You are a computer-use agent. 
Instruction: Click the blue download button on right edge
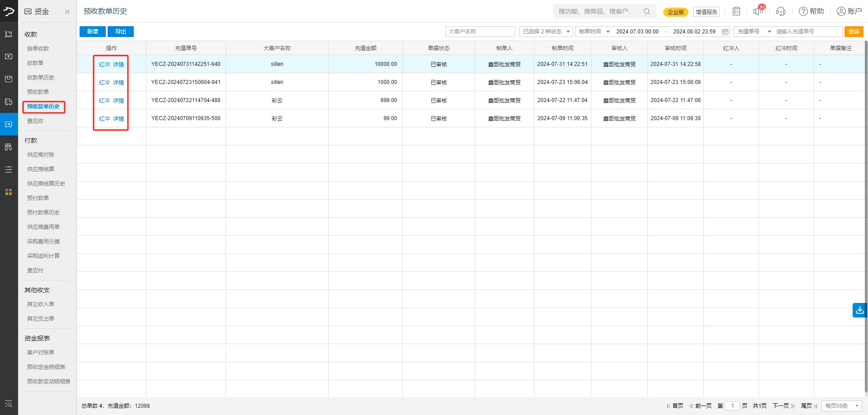pyautogui.click(x=859, y=310)
